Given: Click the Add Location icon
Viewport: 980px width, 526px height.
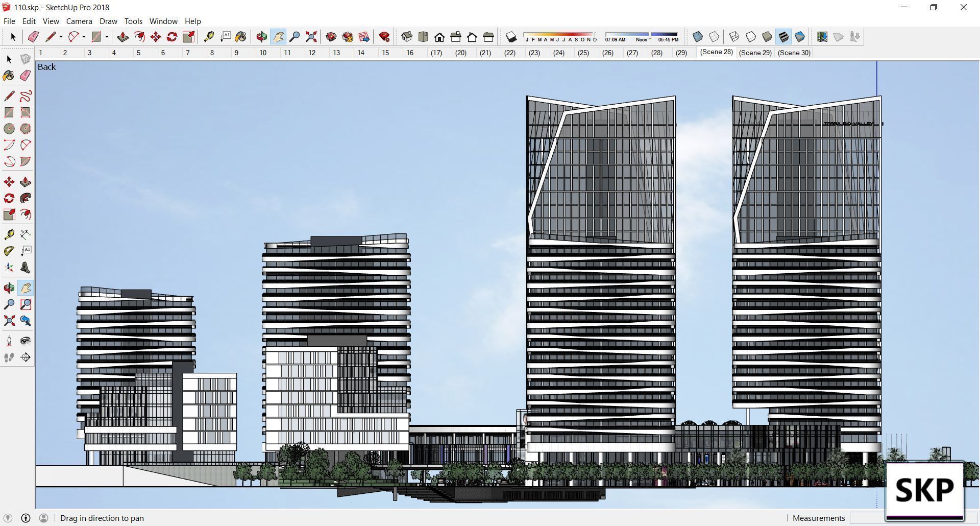Looking at the screenshot, I should [x=822, y=37].
